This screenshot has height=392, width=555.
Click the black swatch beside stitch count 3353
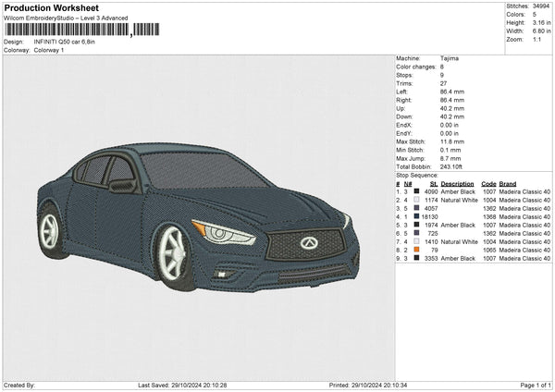pyautogui.click(x=416, y=258)
